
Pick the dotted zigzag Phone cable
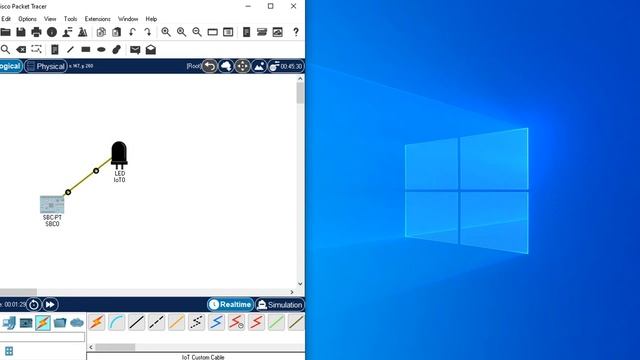tap(196, 322)
